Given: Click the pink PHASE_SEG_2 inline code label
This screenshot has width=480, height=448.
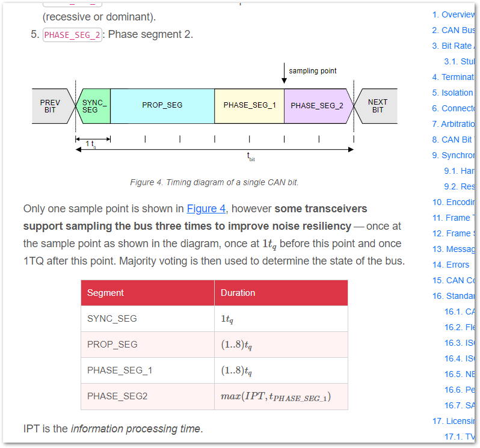Looking at the screenshot, I should pos(72,35).
